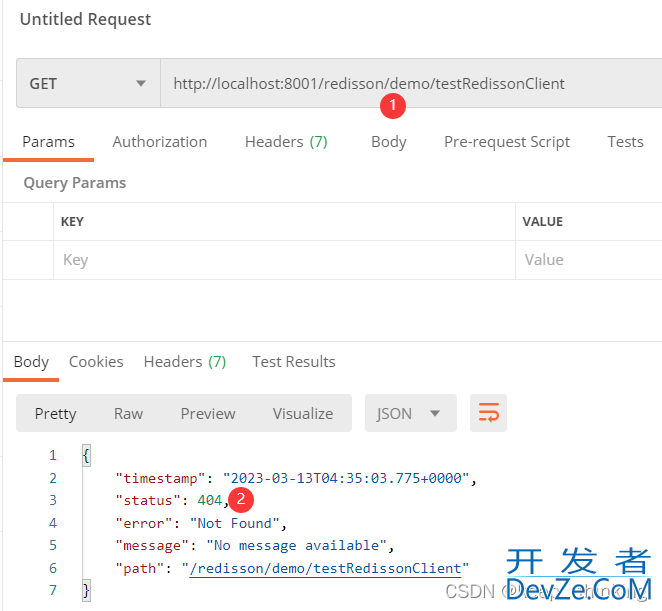Open the Tests tab
Screen dimensions: 662x611
(625, 142)
